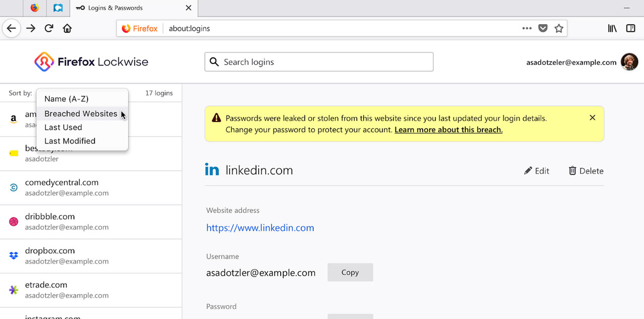Select Breached Websites sort option
Viewport: 644px width, 319px height.
click(80, 114)
